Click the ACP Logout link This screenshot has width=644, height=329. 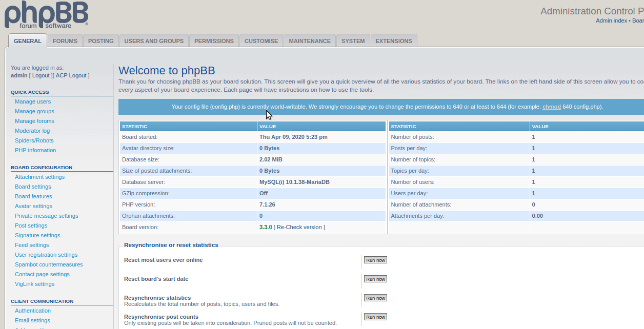[x=71, y=75]
